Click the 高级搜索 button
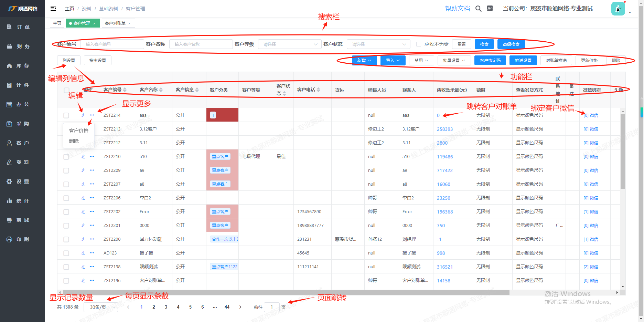This screenshot has width=644, height=322. pyautogui.click(x=511, y=44)
